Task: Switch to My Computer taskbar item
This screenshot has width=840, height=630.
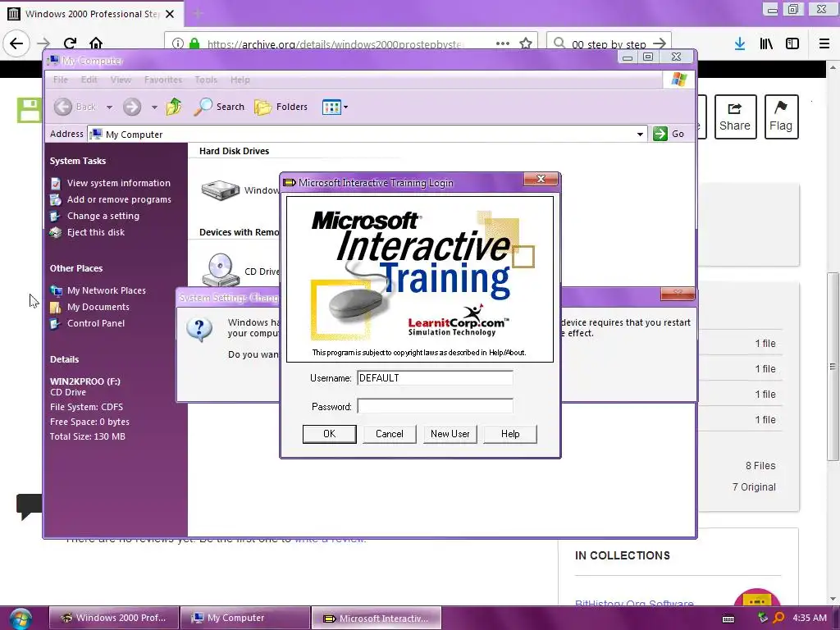Action: [244, 618]
